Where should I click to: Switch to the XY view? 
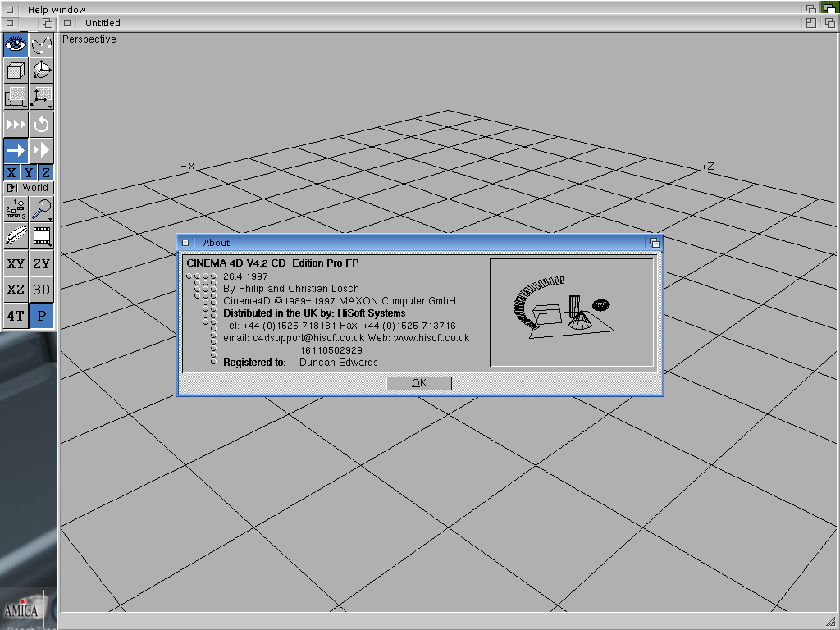(16, 263)
